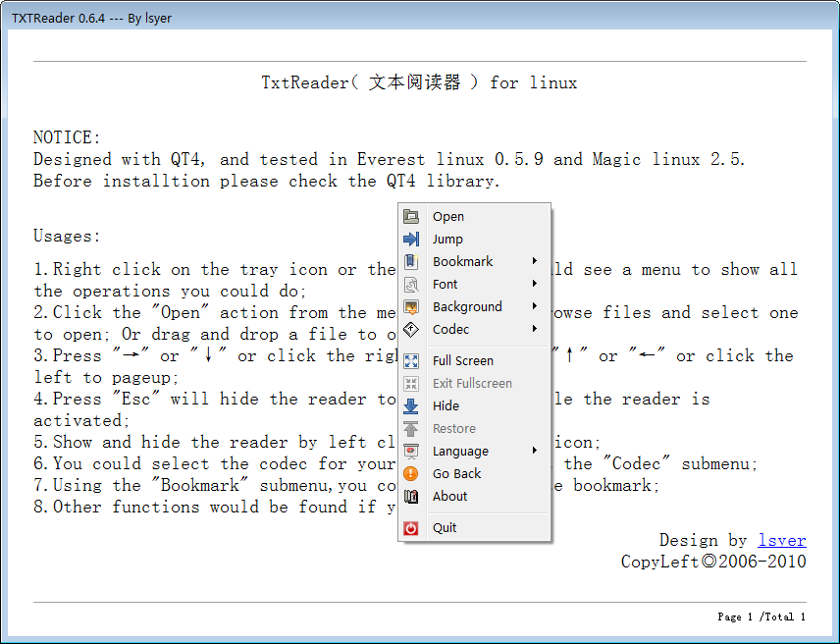This screenshot has height=644, width=840.
Task: Click the Exit Fullscreen shrink icon
Action: [x=411, y=384]
